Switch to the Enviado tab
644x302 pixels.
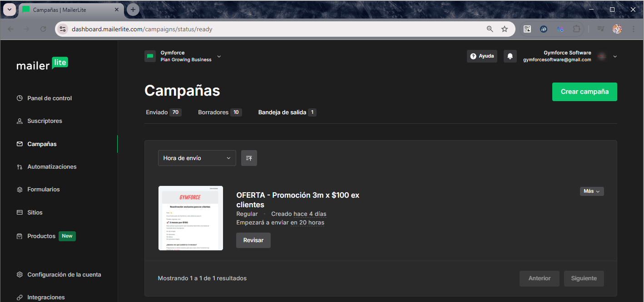[157, 112]
